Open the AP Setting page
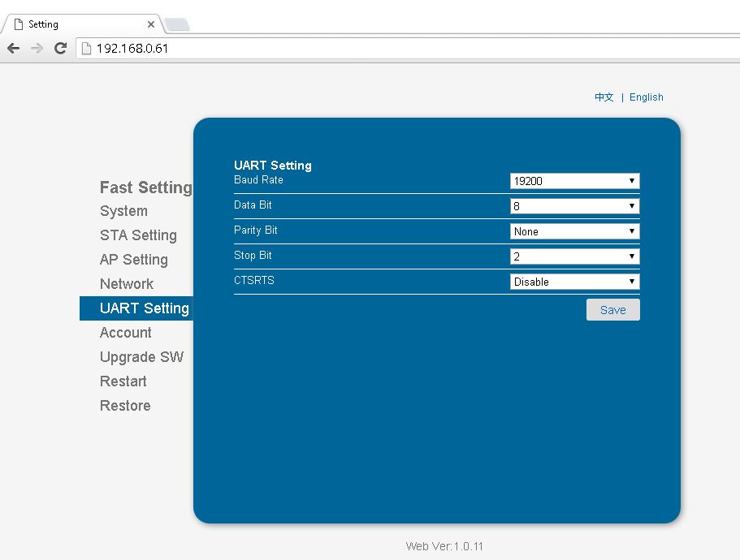This screenshot has width=740, height=560. 134,260
